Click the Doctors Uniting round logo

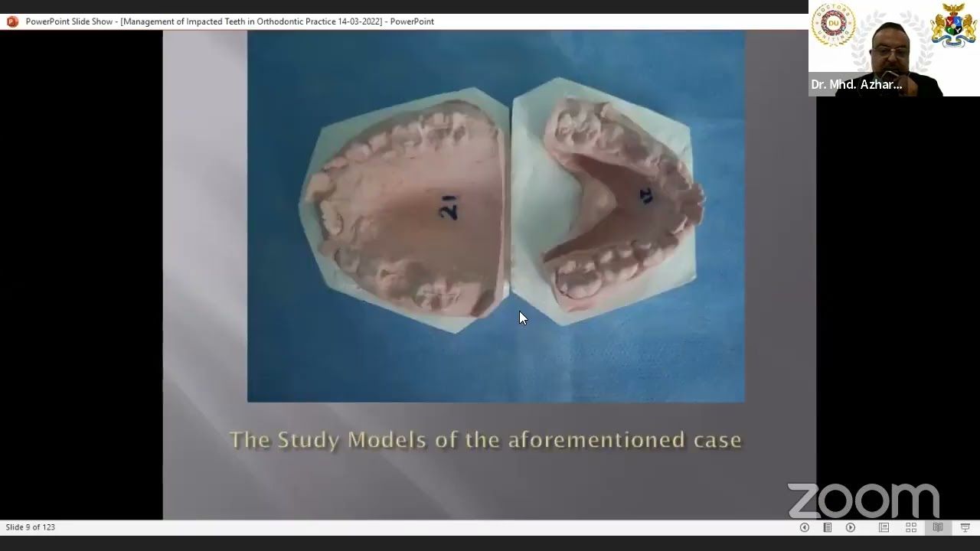point(832,24)
